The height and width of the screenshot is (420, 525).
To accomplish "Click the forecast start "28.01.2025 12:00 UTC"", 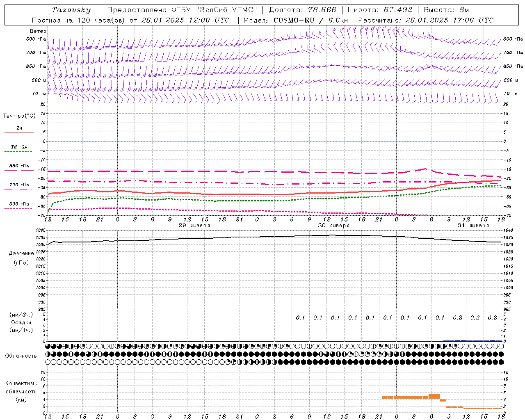I will pyautogui.click(x=185, y=20).
